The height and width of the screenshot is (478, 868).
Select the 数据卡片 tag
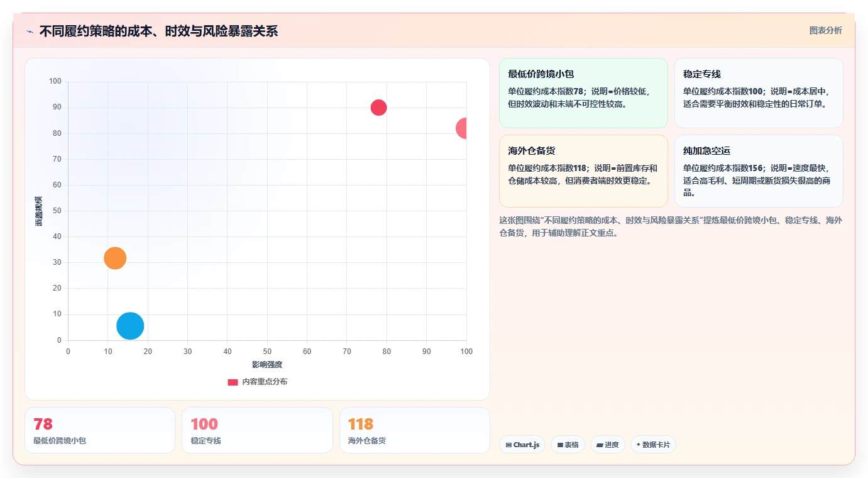[653, 445]
